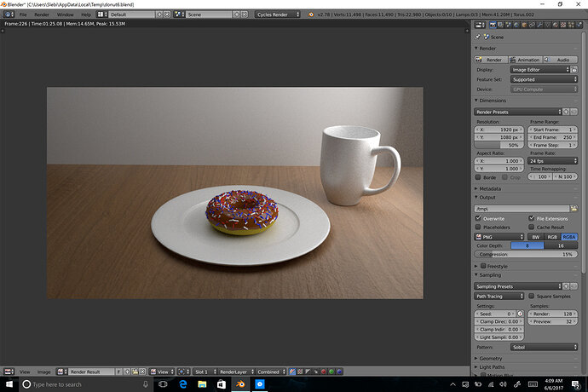
Task: Enable the Cache Result checkbox
Action: click(x=532, y=227)
